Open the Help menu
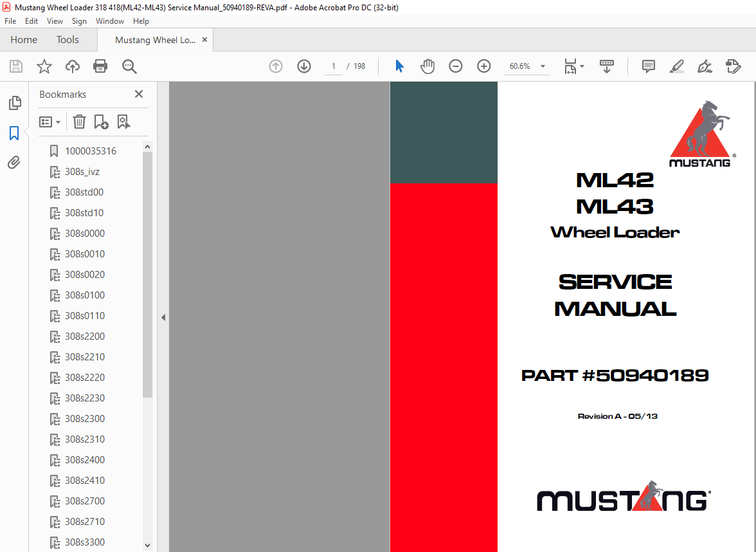Screen dimensions: 756x552 pos(141,21)
